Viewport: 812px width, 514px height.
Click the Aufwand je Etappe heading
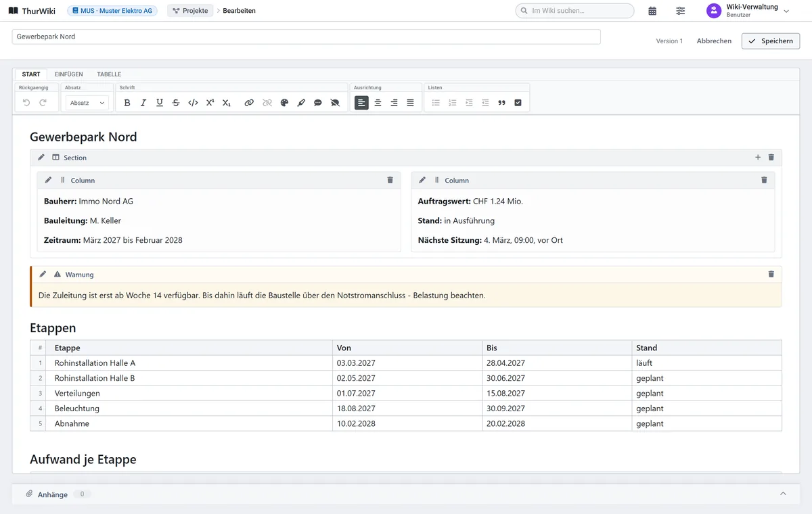coord(83,459)
